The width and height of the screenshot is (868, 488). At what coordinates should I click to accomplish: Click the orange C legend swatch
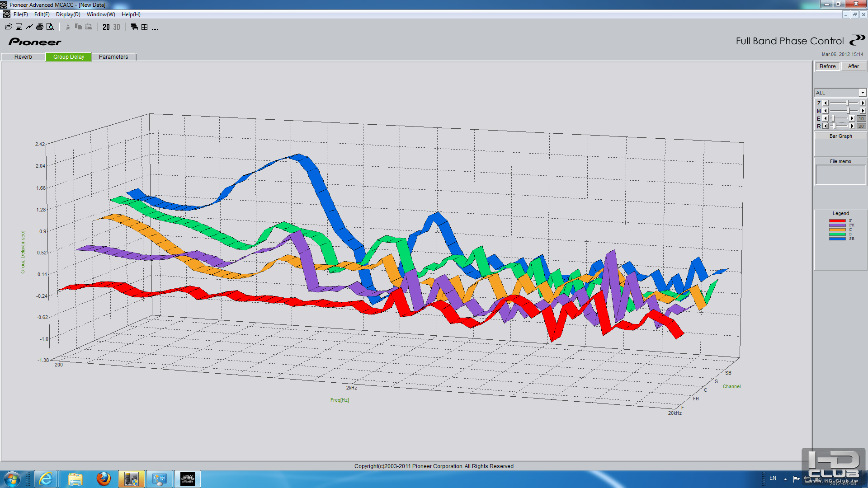[837, 230]
